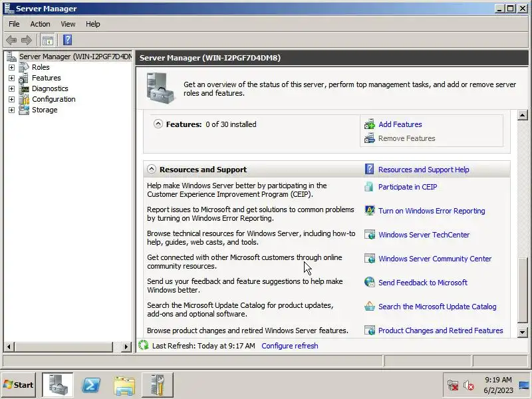Click the Configure refresh link
The image size is (532, 399).
pyautogui.click(x=290, y=346)
